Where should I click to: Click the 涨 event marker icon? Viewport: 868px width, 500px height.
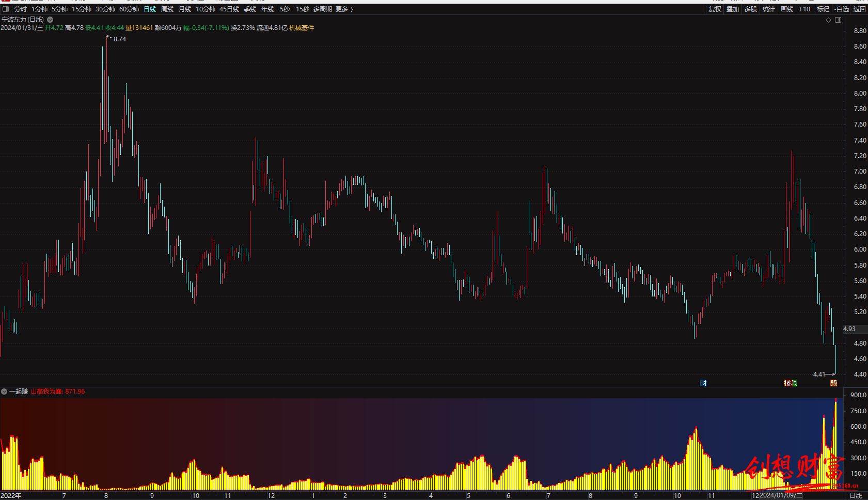(x=790, y=383)
